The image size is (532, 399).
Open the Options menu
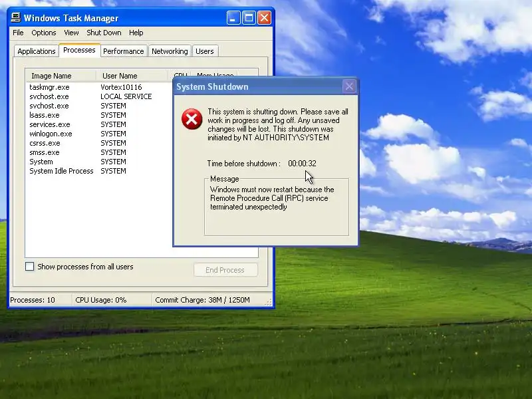pyautogui.click(x=44, y=33)
